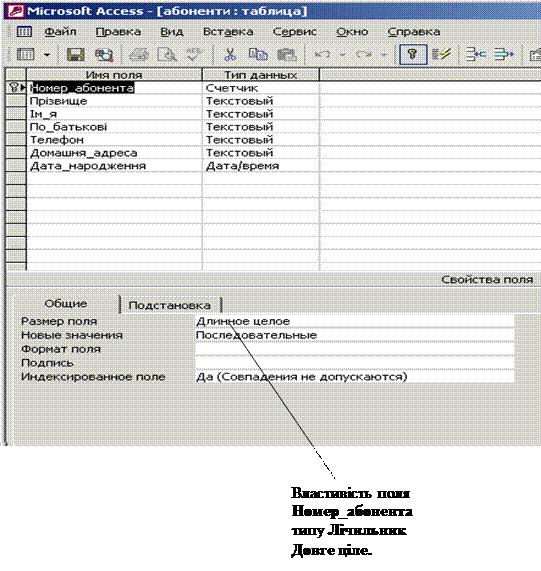This screenshot has height=571, width=541.
Task: Open the Redo history dropdown arrow
Action: (x=384, y=55)
